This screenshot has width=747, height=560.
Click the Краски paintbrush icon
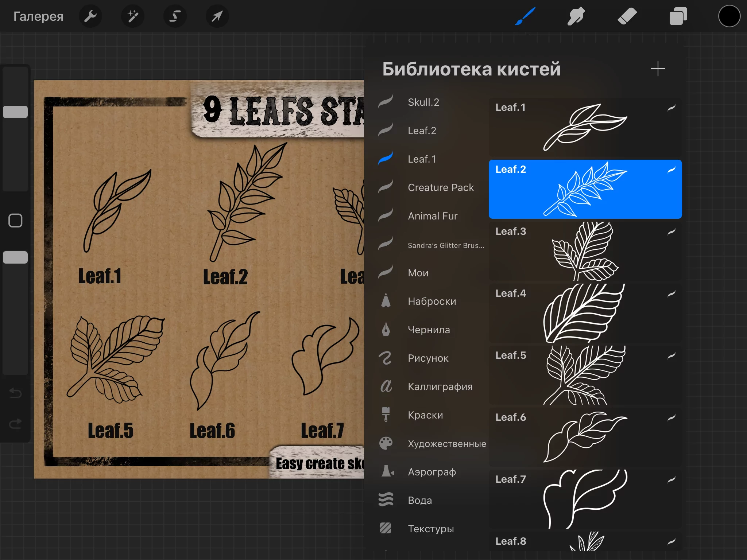click(x=386, y=415)
